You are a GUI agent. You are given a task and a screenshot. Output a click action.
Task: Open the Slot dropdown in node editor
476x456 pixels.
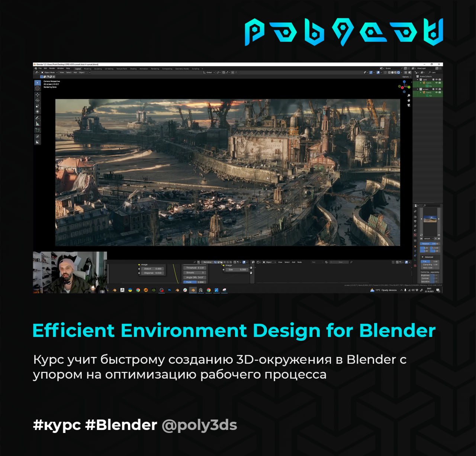[x=317, y=262]
